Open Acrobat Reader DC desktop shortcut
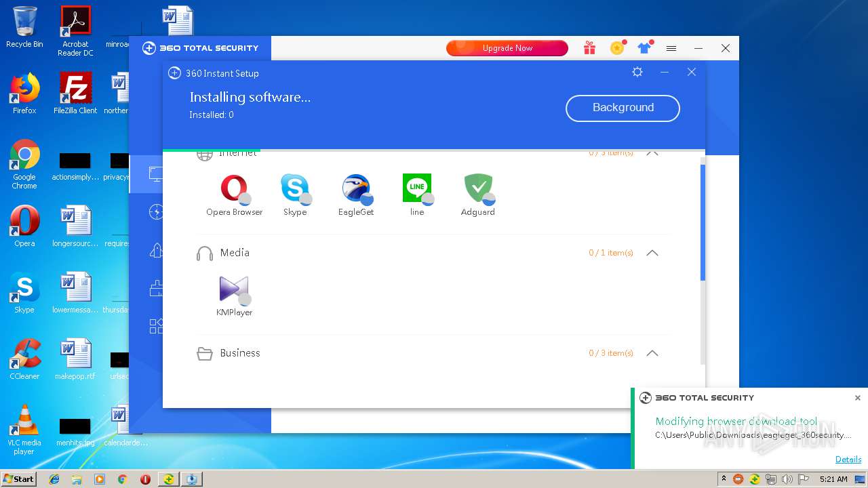This screenshot has height=488, width=868. (76, 31)
